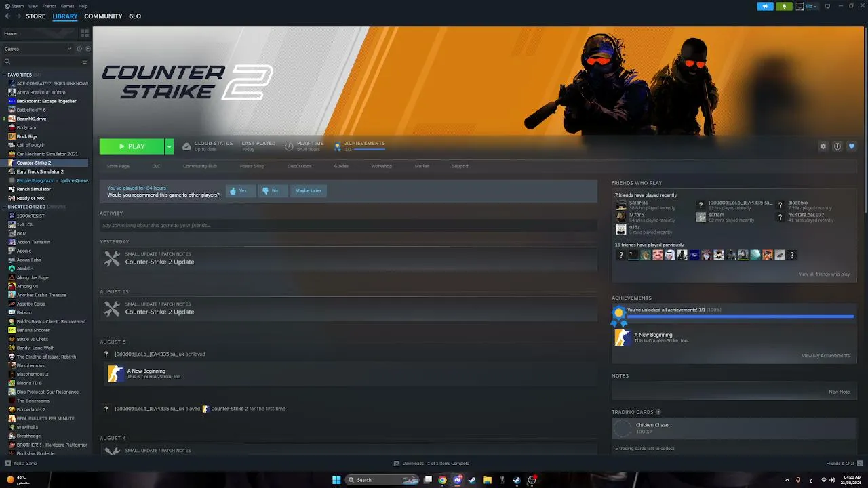Image resolution: width=868 pixels, height=488 pixels.
Task: Show game info icon
Action: pos(837,146)
